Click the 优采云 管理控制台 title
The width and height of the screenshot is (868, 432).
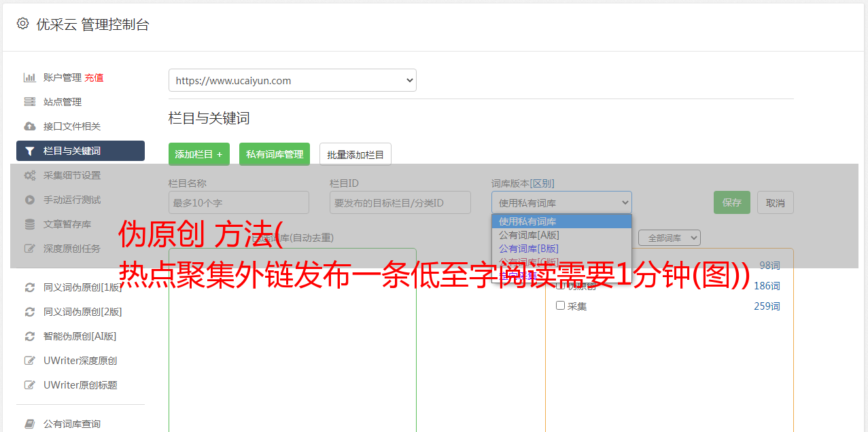pos(92,24)
